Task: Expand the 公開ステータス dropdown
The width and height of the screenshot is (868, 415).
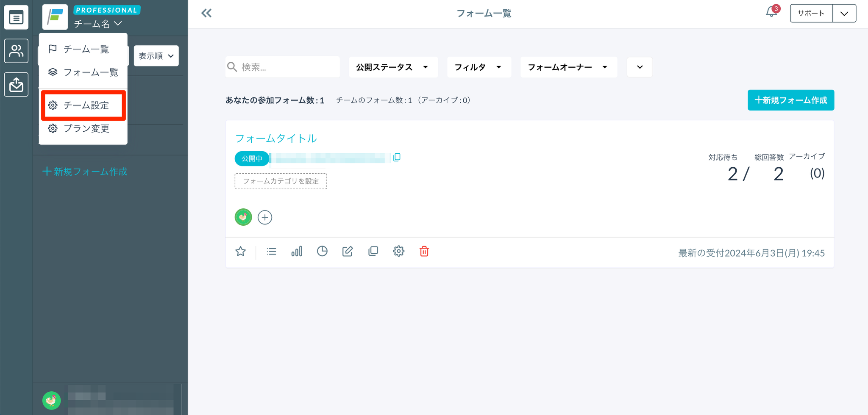Action: pyautogui.click(x=393, y=67)
